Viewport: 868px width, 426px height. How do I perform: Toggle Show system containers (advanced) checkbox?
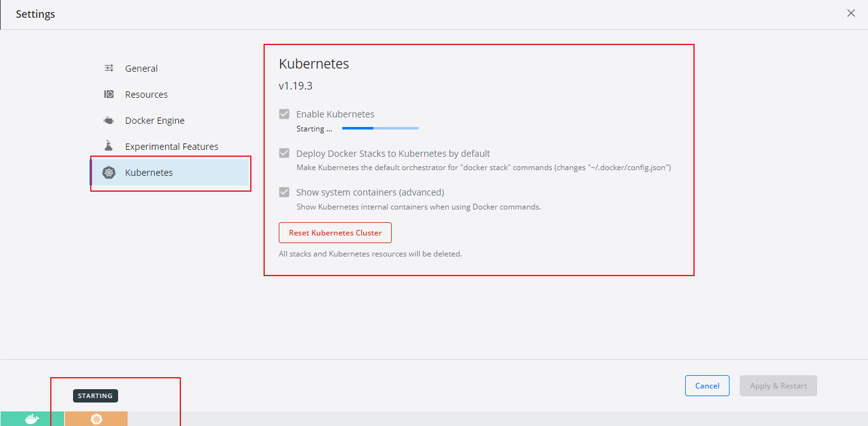(x=284, y=192)
